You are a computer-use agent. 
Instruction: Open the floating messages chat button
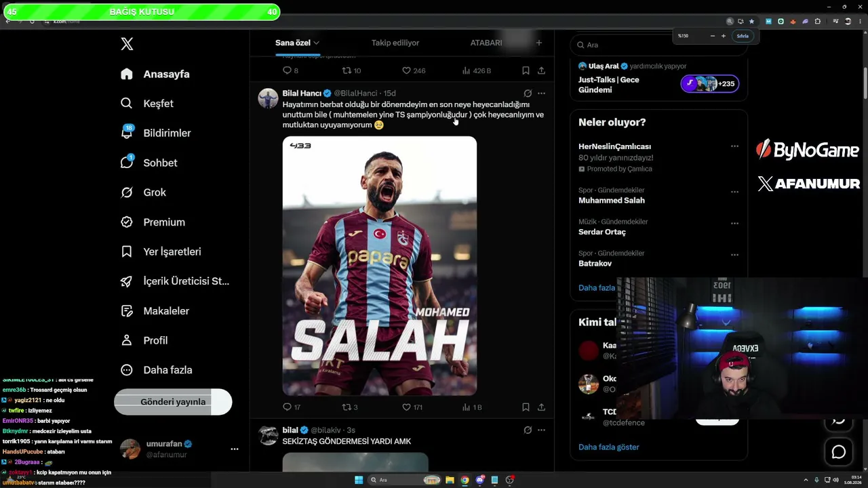click(839, 452)
